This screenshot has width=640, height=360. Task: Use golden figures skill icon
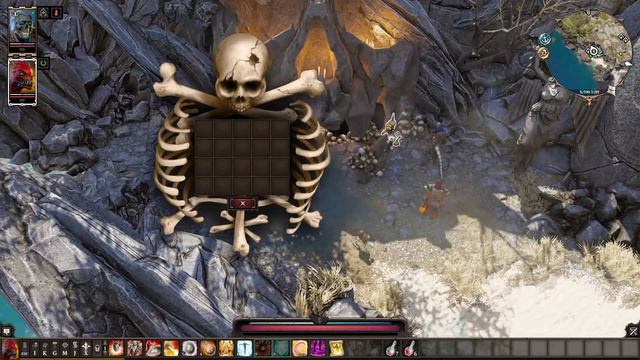tap(226, 349)
